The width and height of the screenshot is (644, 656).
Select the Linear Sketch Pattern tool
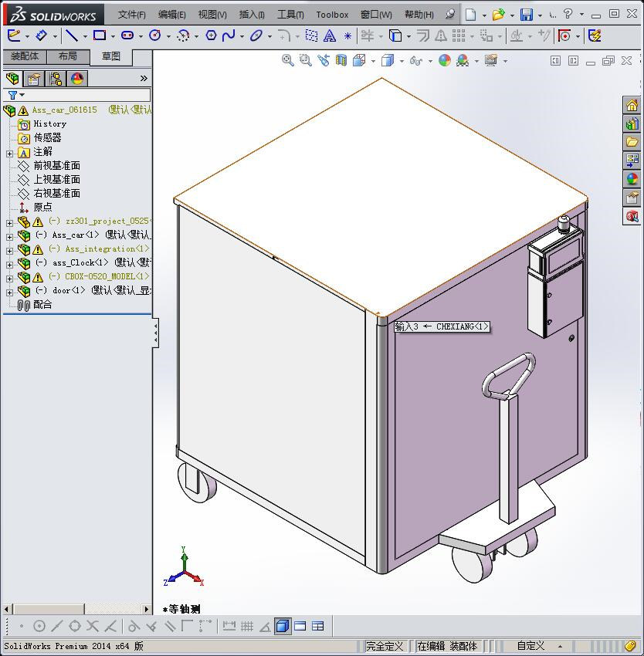coord(459,36)
